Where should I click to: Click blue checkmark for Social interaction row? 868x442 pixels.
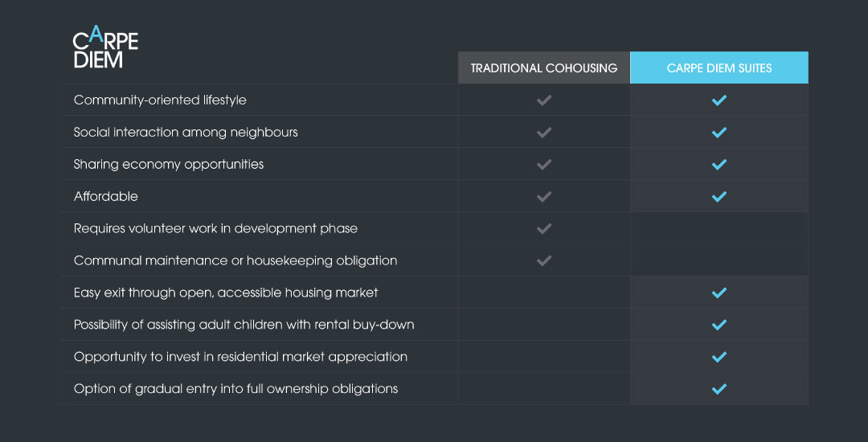tap(719, 133)
